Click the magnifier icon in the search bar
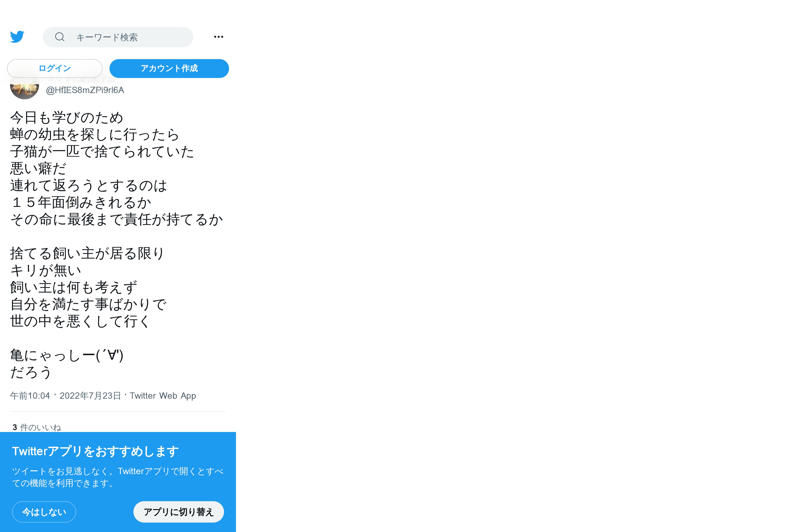This screenshot has height=532, width=808. [x=60, y=37]
